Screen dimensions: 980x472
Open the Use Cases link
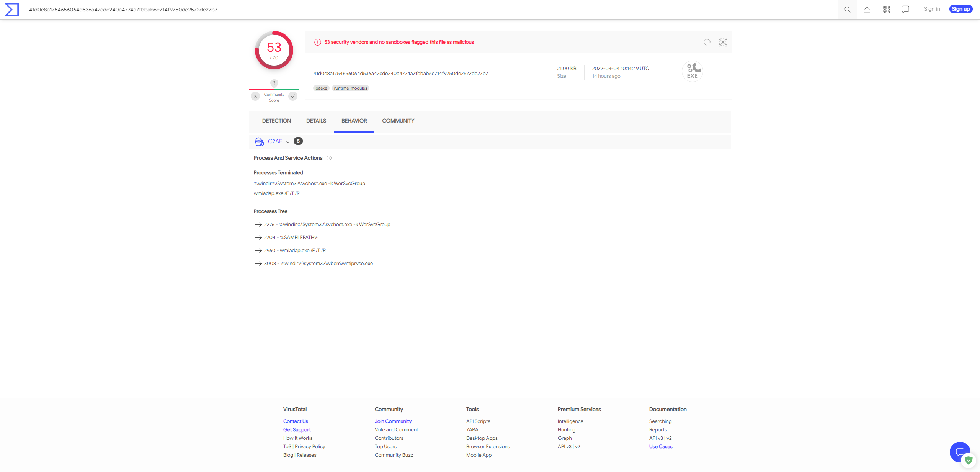coord(661,447)
